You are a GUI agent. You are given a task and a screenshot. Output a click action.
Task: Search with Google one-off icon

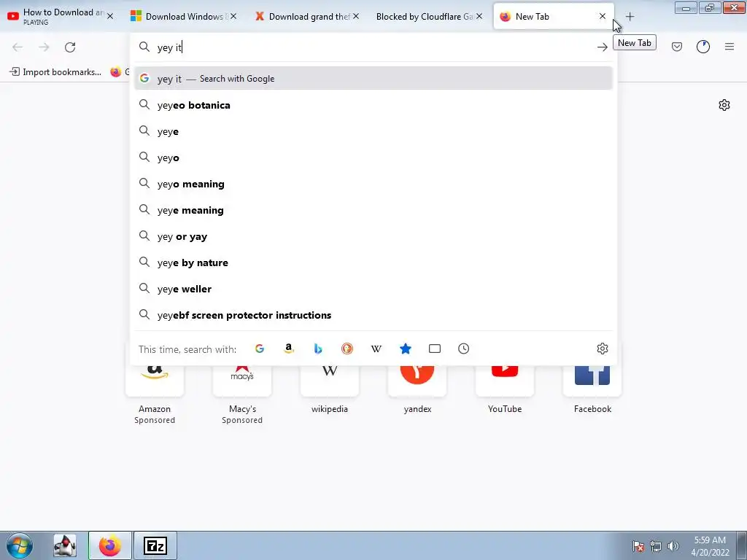click(260, 349)
